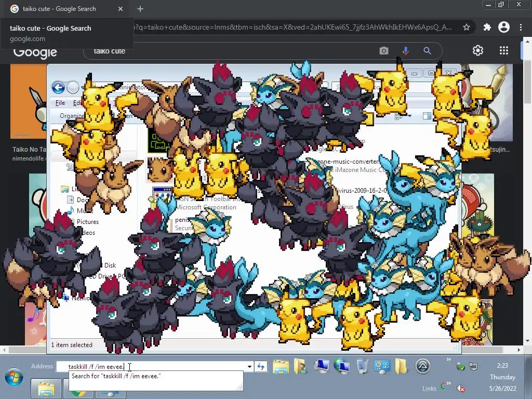
Task: Open the Network icon in taskbar toolbar
Action: 341,366
